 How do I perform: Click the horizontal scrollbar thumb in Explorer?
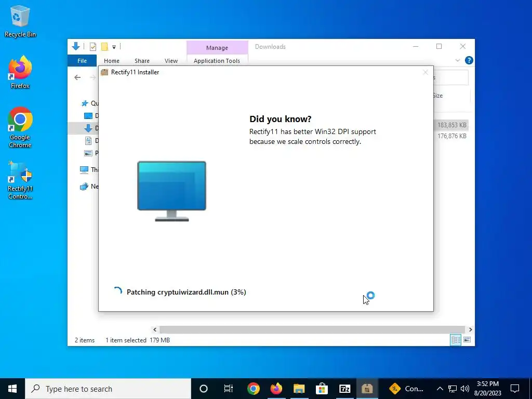tap(312, 329)
